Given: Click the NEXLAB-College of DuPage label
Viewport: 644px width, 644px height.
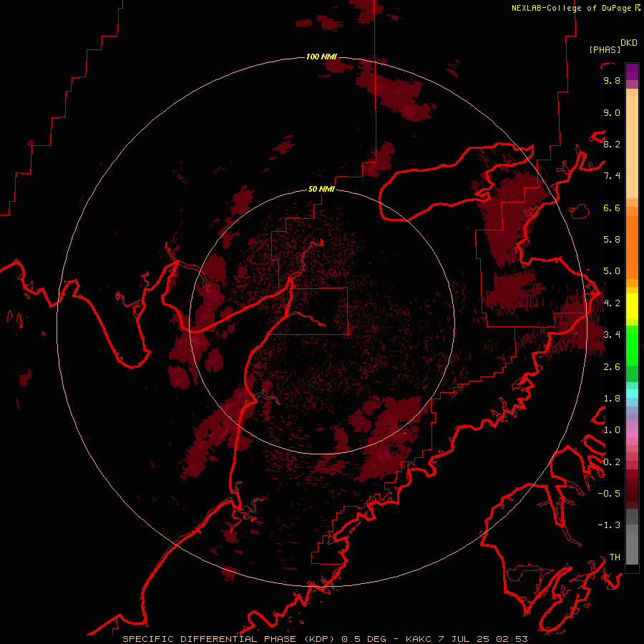Looking at the screenshot, I should point(572,8).
